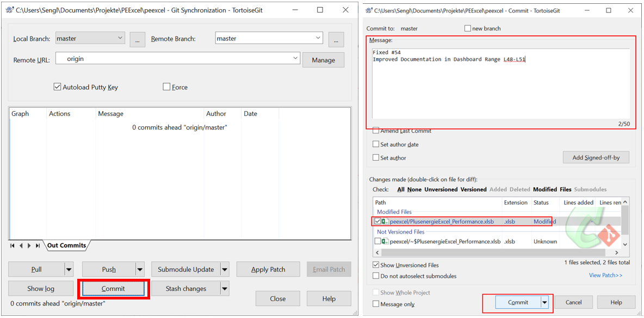
Task: Check the 'new branch' checkbox
Action: 467,28
